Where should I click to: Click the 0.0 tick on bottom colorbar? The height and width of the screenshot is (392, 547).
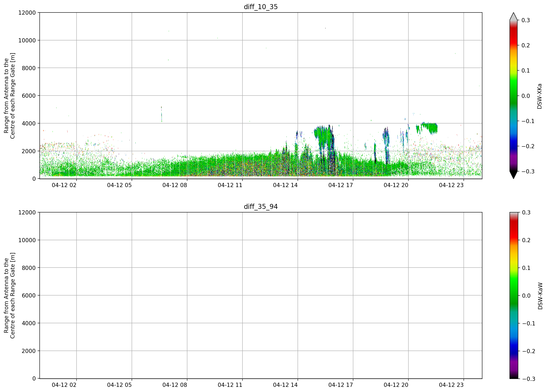coord(526,296)
